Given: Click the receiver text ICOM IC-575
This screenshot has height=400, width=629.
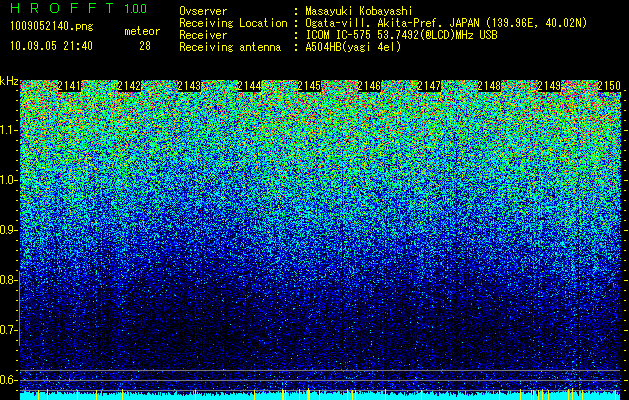Looking at the screenshot, I should coord(338,35).
